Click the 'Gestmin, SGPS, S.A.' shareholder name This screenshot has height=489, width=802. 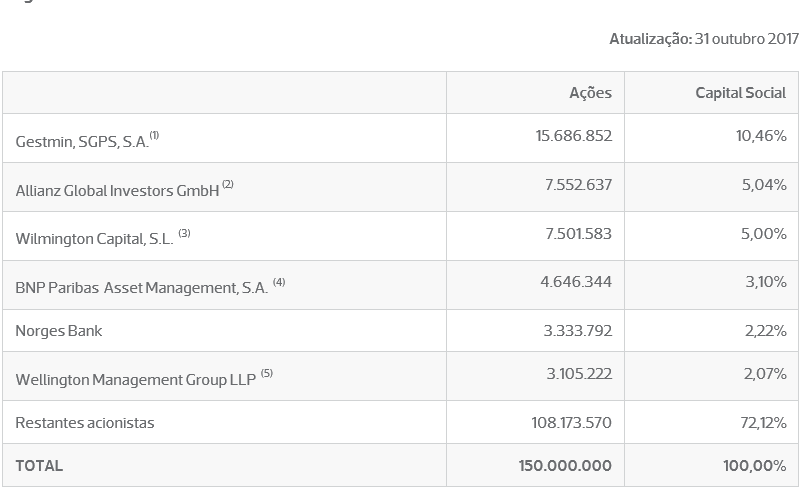pyautogui.click(x=82, y=142)
